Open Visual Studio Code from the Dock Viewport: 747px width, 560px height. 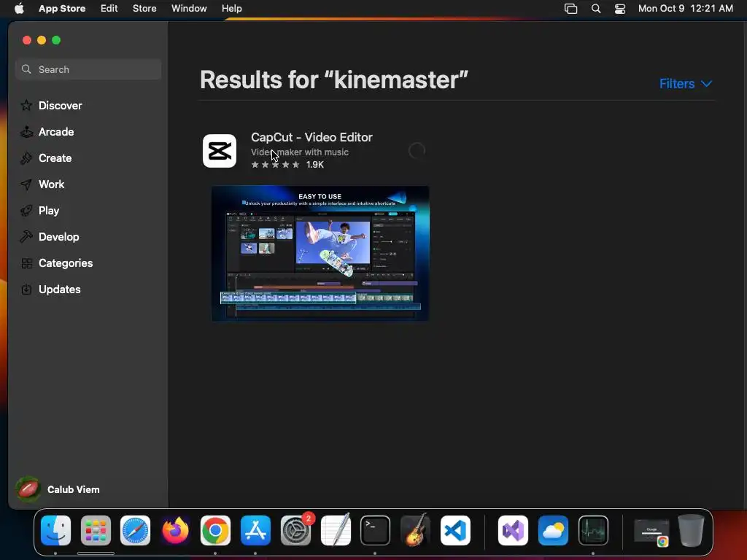click(x=455, y=530)
